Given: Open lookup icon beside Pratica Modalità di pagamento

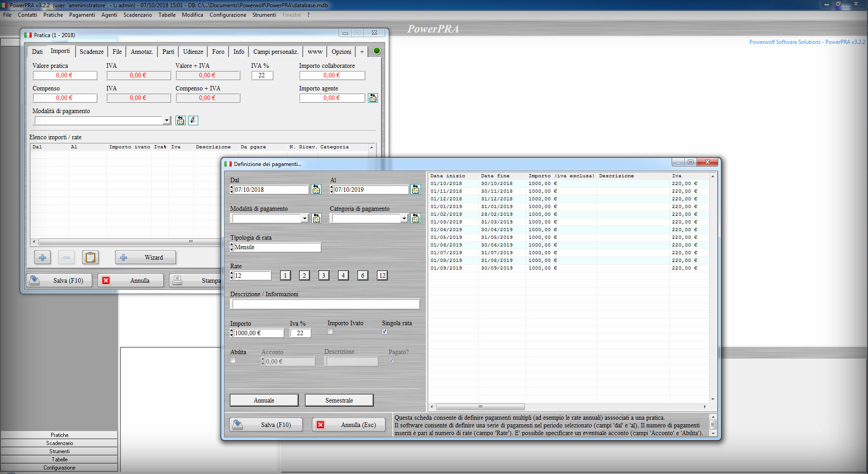Looking at the screenshot, I should 181,120.
